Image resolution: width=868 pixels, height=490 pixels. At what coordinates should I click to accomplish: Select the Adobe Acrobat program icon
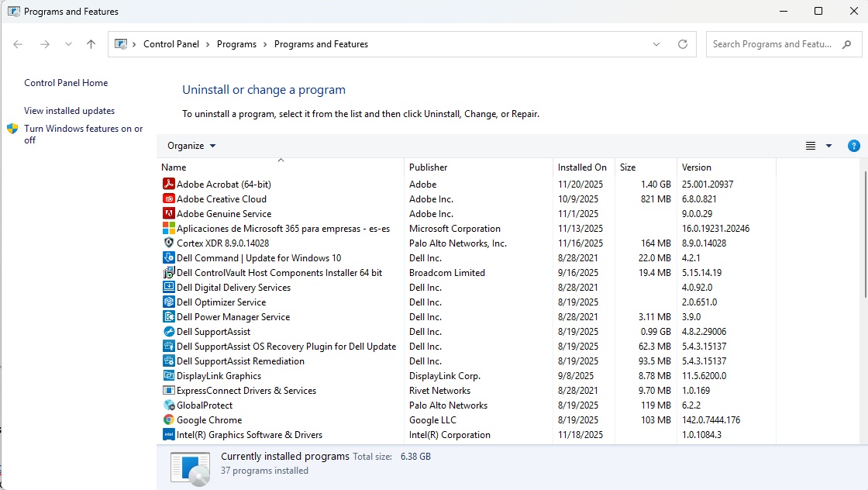click(x=168, y=184)
